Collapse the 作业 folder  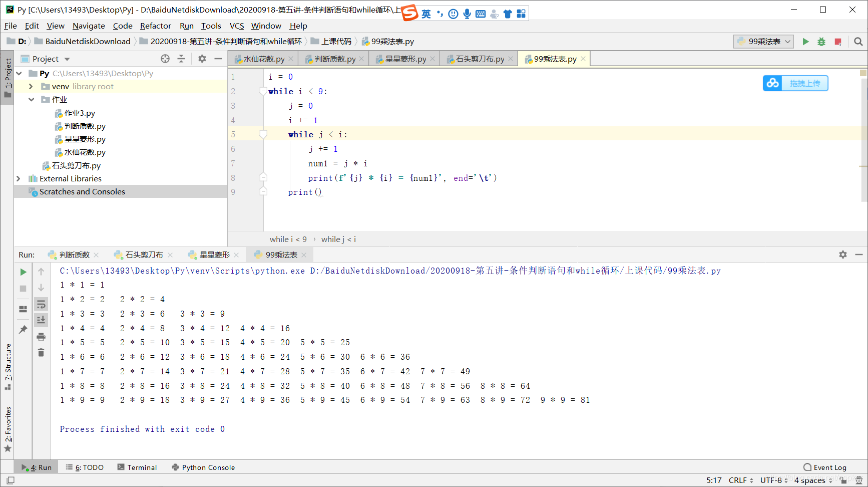[31, 100]
